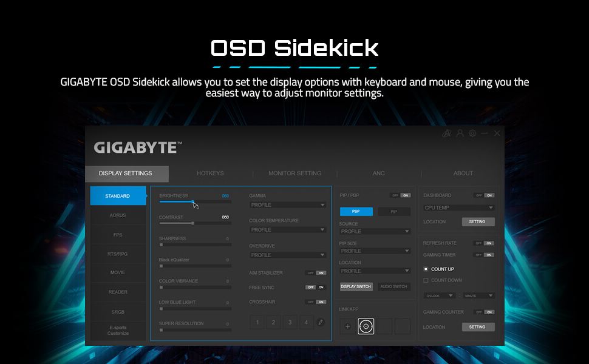The width and height of the screenshot is (589, 364).
Task: Toggle the Aim Stabilizer switch
Action: pos(316,273)
